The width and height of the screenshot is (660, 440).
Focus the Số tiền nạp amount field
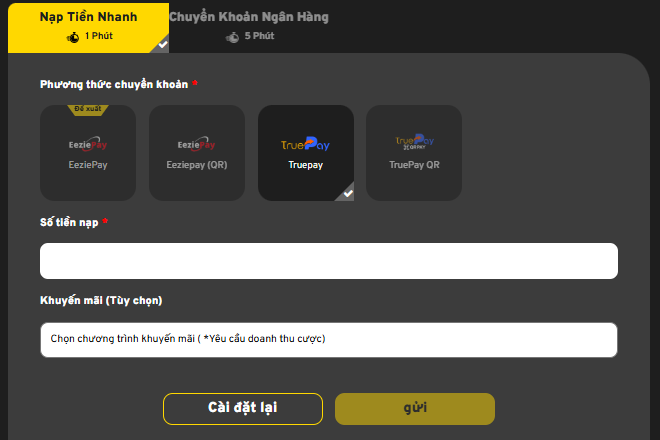tap(329, 261)
